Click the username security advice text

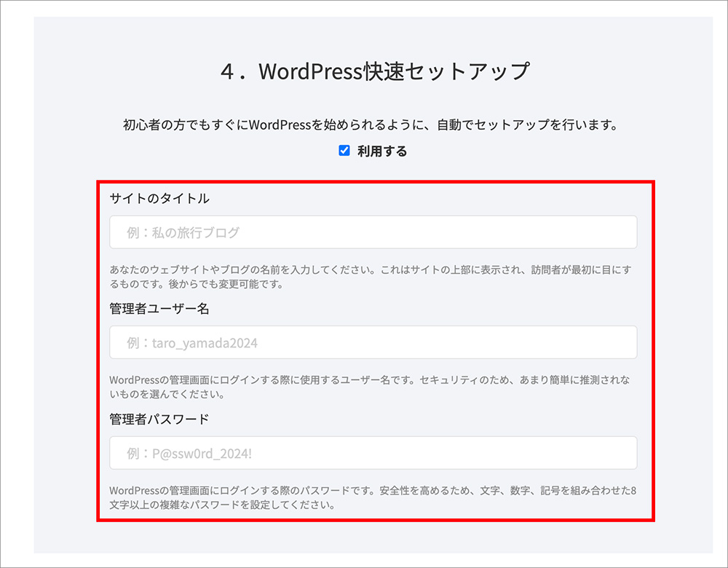(x=372, y=386)
